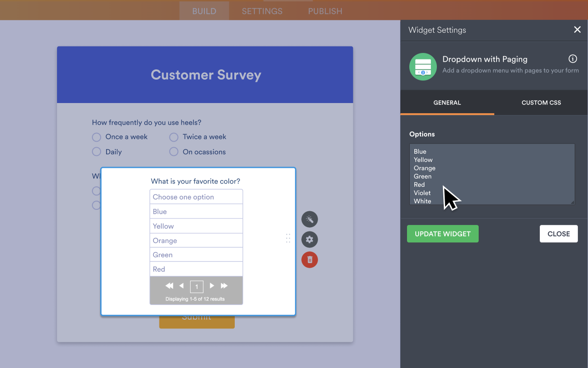The image size is (588, 368).
Task: Select the Daily radio button
Action: click(x=96, y=152)
